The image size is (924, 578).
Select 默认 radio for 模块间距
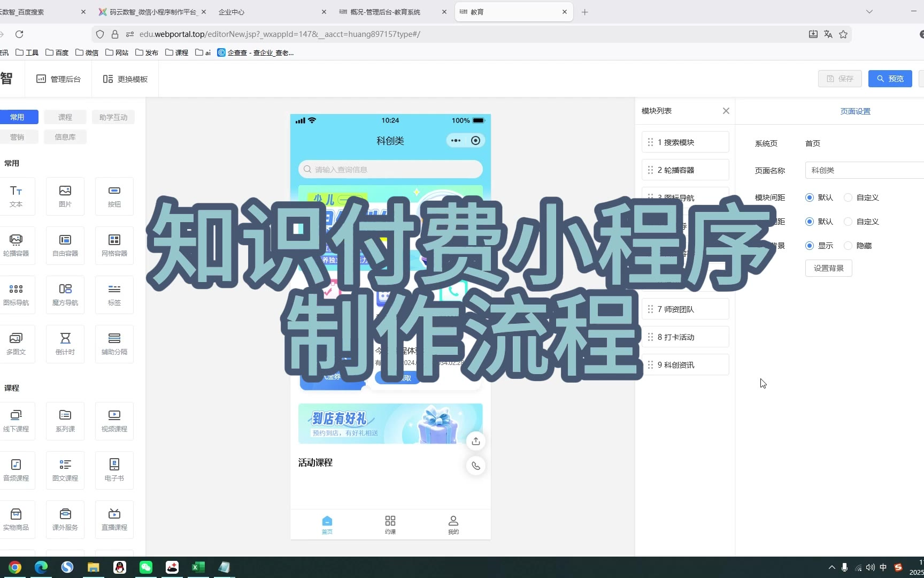click(x=810, y=197)
